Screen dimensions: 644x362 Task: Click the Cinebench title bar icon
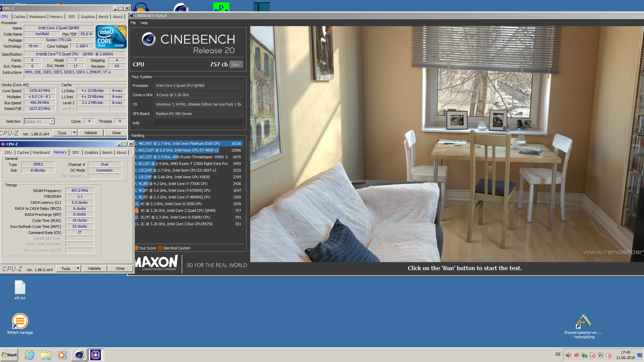[131, 16]
